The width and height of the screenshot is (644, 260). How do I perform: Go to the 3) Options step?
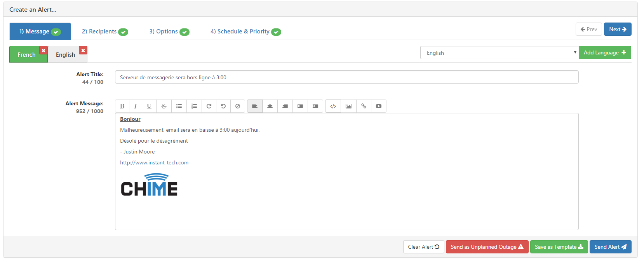pos(169,31)
